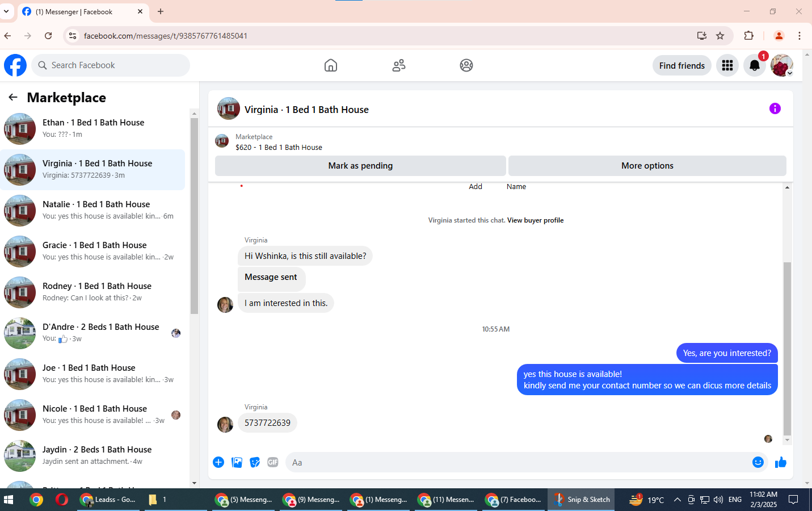
Task: Click the conversation header Virginia avatar
Action: (x=229, y=108)
